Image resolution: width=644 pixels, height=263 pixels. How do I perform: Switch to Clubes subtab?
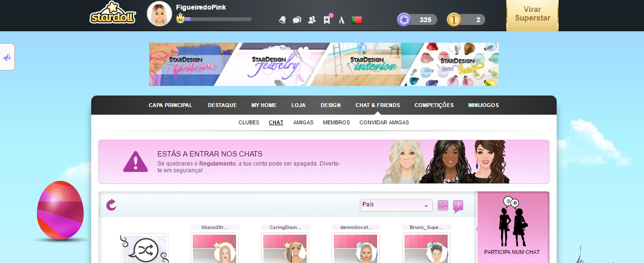coord(249,122)
